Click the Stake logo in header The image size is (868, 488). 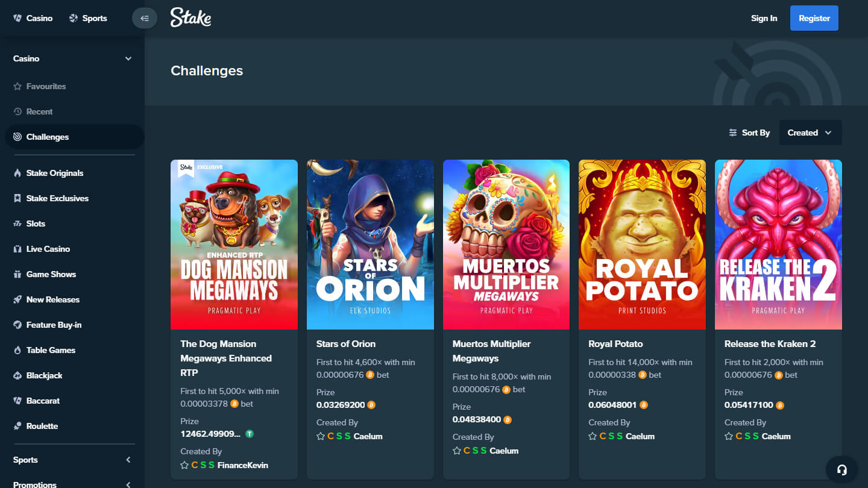pyautogui.click(x=190, y=18)
